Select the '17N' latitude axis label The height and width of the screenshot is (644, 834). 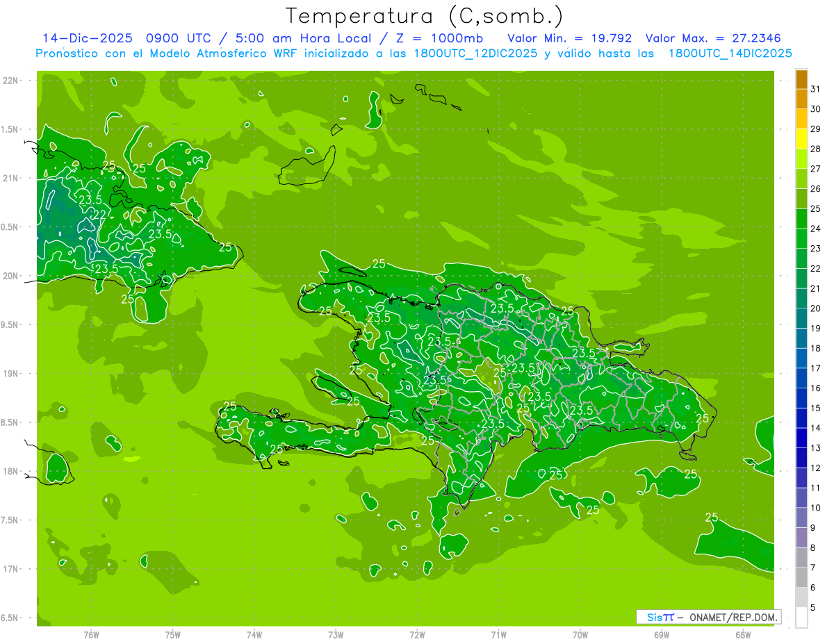click(x=11, y=569)
